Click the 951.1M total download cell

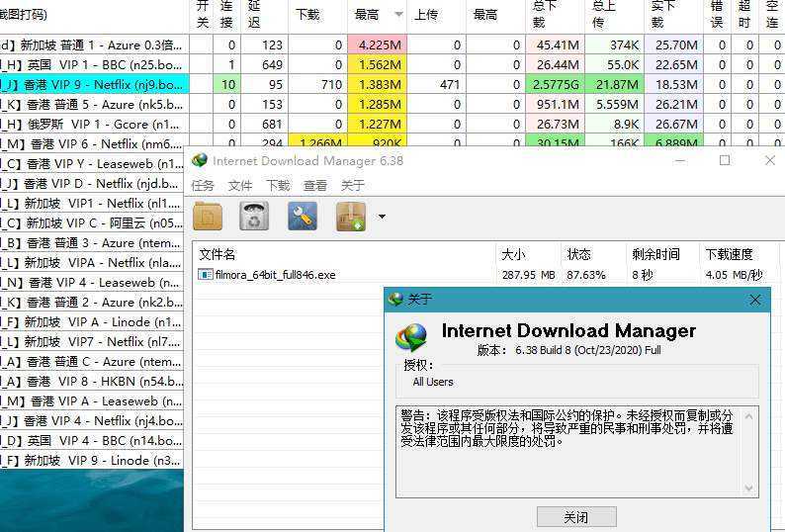555,104
